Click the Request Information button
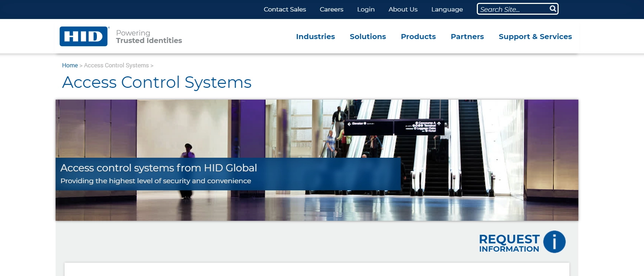The width and height of the screenshot is (644, 276). pos(522,242)
